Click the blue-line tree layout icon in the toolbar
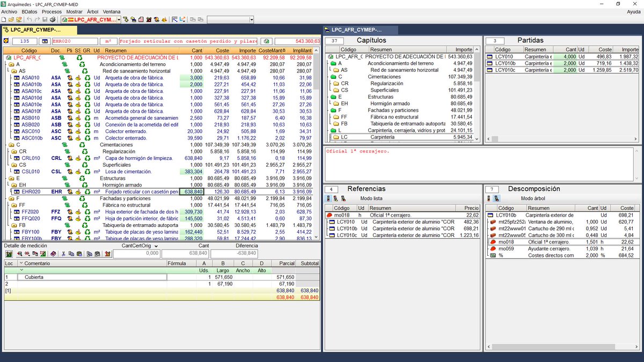This screenshot has height=362, width=644. tap(174, 20)
